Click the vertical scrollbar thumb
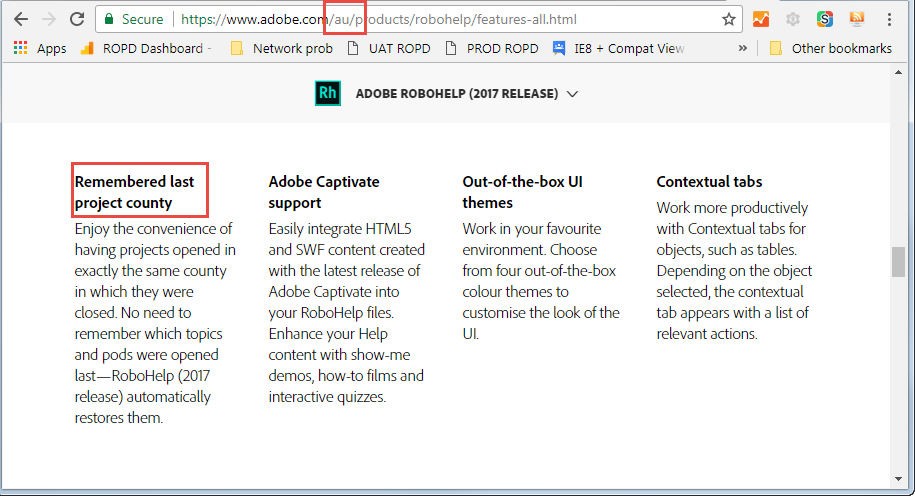The image size is (915, 496). tap(898, 262)
